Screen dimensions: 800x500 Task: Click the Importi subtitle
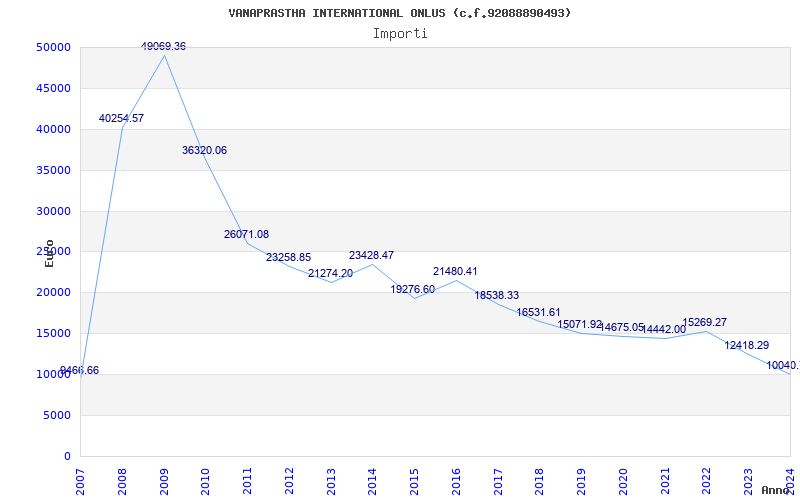click(x=400, y=34)
